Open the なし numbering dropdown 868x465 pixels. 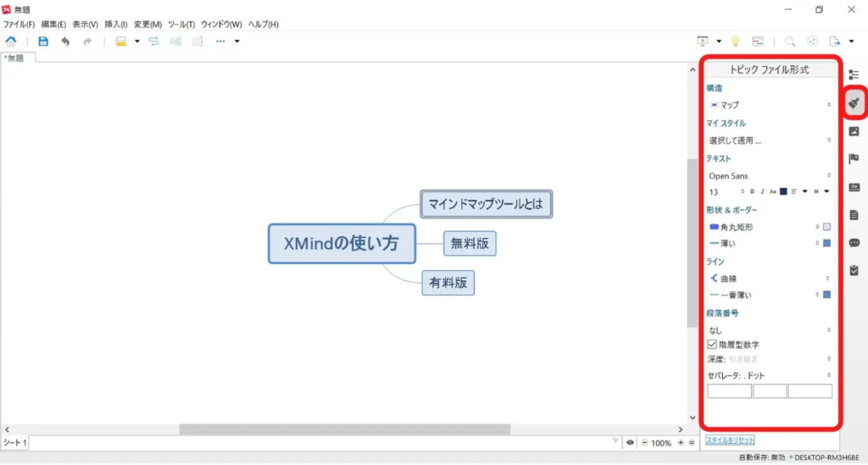[x=770, y=330]
